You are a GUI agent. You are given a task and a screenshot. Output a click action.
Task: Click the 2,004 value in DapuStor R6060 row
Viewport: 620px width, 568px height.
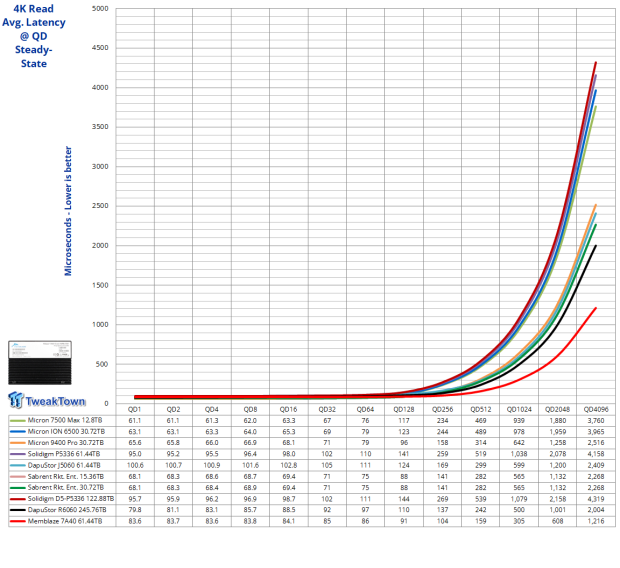pyautogui.click(x=596, y=510)
